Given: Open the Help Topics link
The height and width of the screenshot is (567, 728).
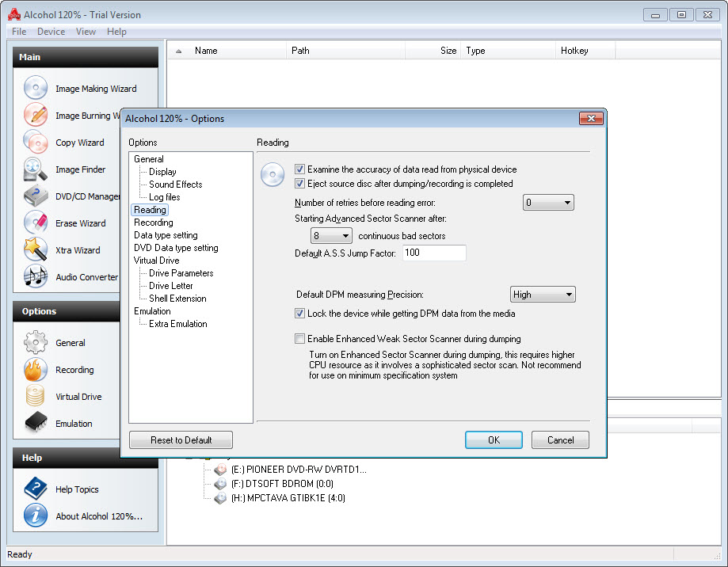Looking at the screenshot, I should pyautogui.click(x=77, y=489).
